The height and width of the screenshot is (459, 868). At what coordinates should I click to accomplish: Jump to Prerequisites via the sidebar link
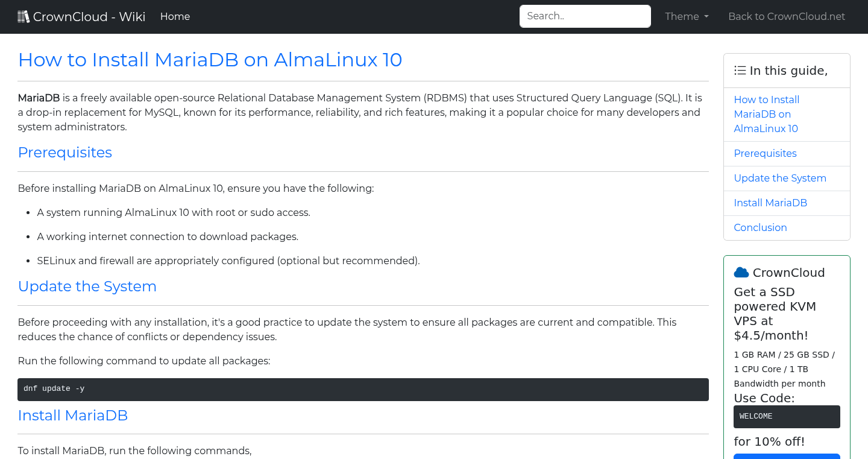[x=765, y=153]
